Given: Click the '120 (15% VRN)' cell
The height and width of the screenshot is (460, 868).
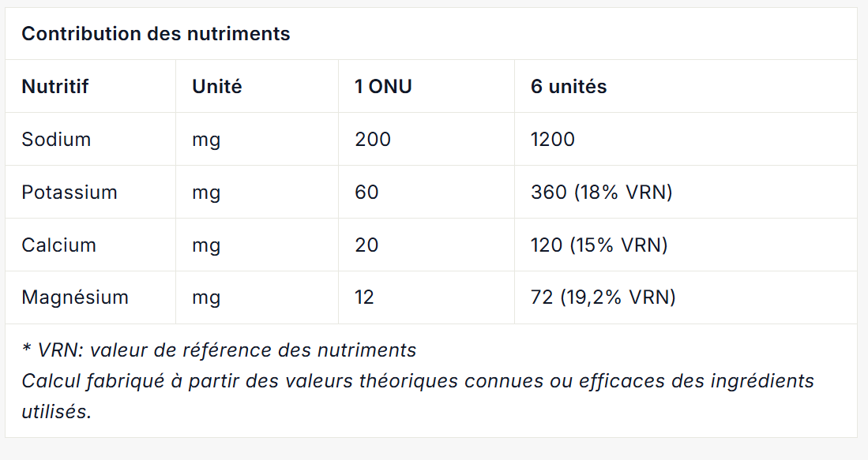Looking at the screenshot, I should coord(599,245).
